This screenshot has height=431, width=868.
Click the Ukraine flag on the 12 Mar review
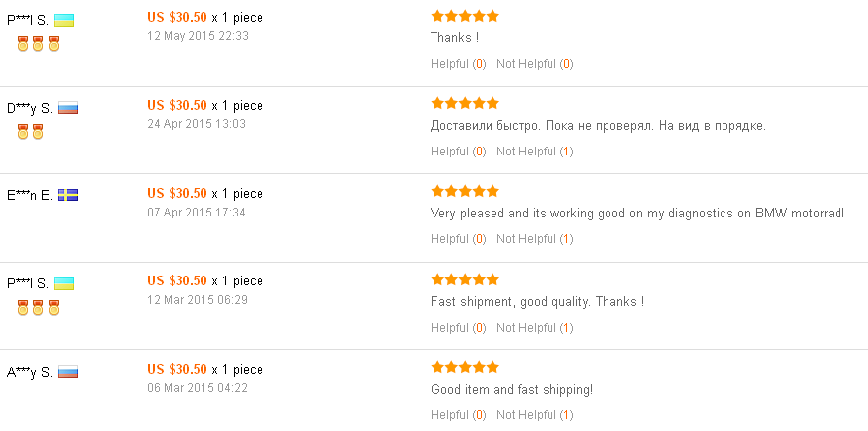[x=64, y=284]
